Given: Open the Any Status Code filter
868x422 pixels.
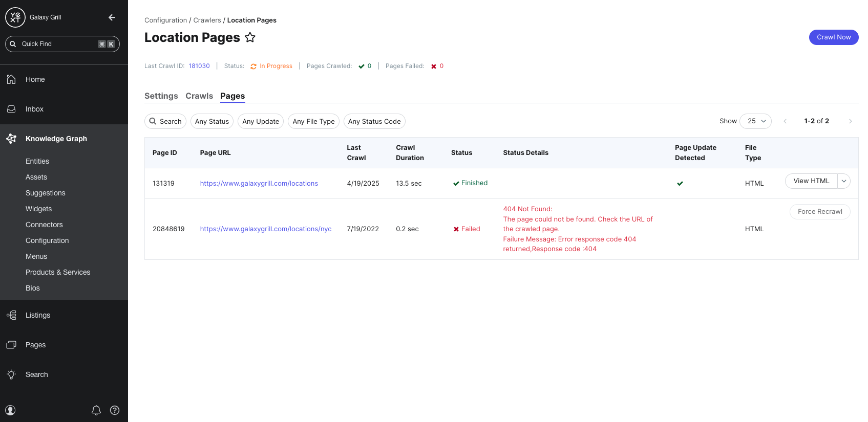Looking at the screenshot, I should click(374, 121).
